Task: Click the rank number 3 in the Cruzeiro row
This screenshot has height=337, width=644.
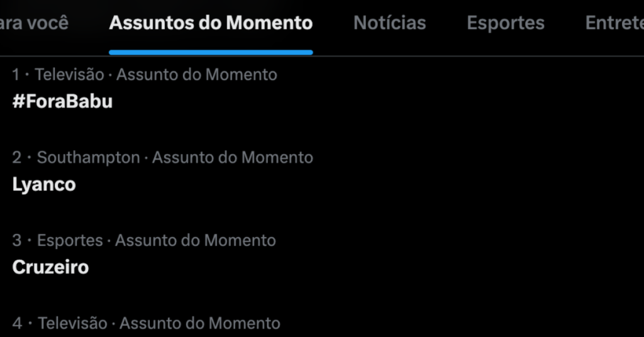Action: (x=17, y=240)
